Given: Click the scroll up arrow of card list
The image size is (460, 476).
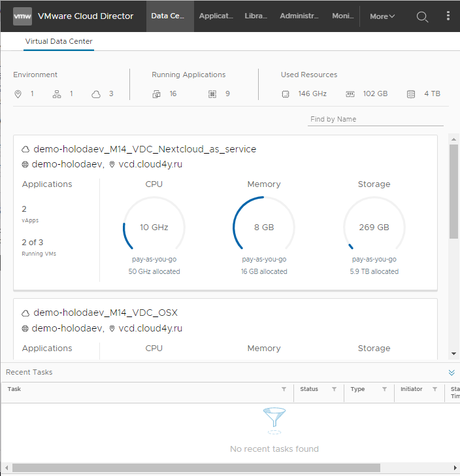Looking at the screenshot, I should point(453,139).
